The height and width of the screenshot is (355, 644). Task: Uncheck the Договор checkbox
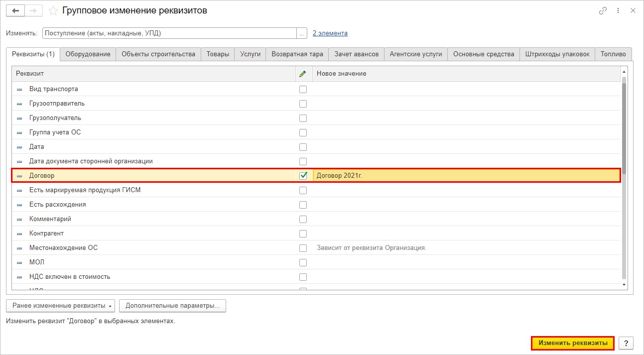[303, 176]
